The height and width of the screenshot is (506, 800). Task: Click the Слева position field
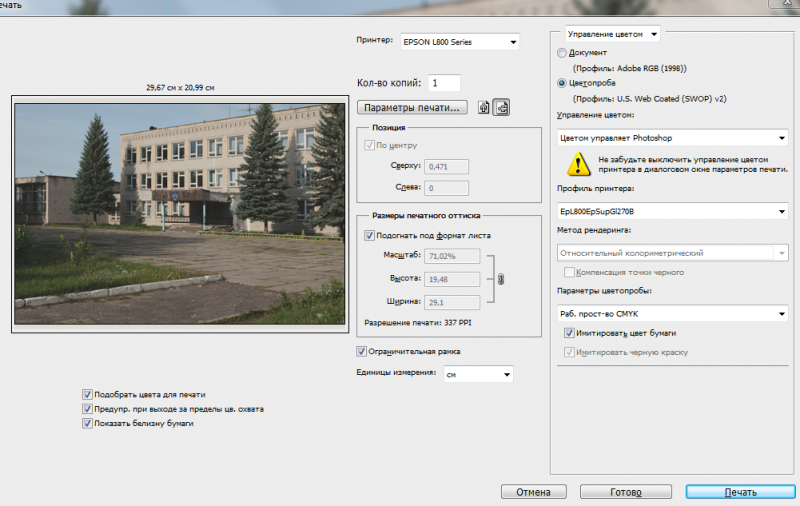(446, 188)
